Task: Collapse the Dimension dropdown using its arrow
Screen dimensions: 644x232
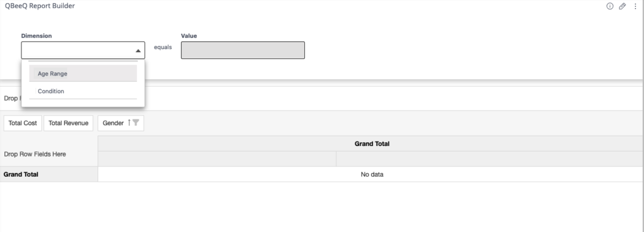Action: click(138, 50)
